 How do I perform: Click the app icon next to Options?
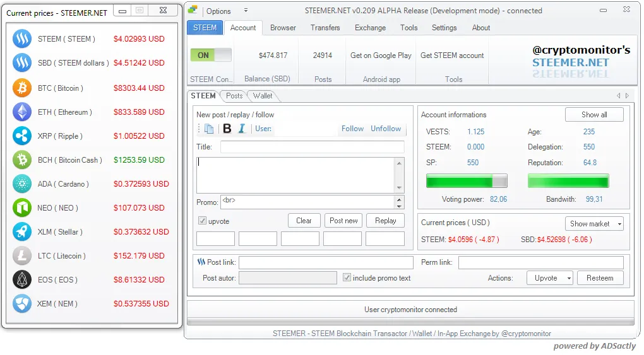[193, 9]
